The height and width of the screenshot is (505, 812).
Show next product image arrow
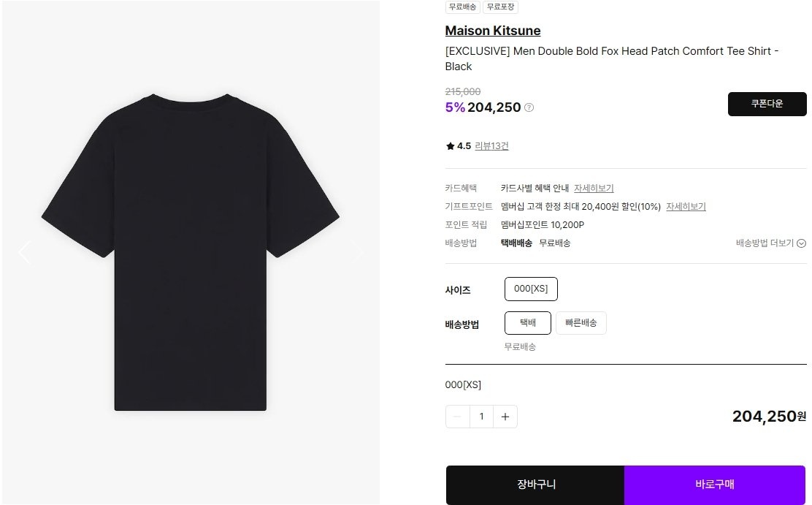[x=357, y=253]
